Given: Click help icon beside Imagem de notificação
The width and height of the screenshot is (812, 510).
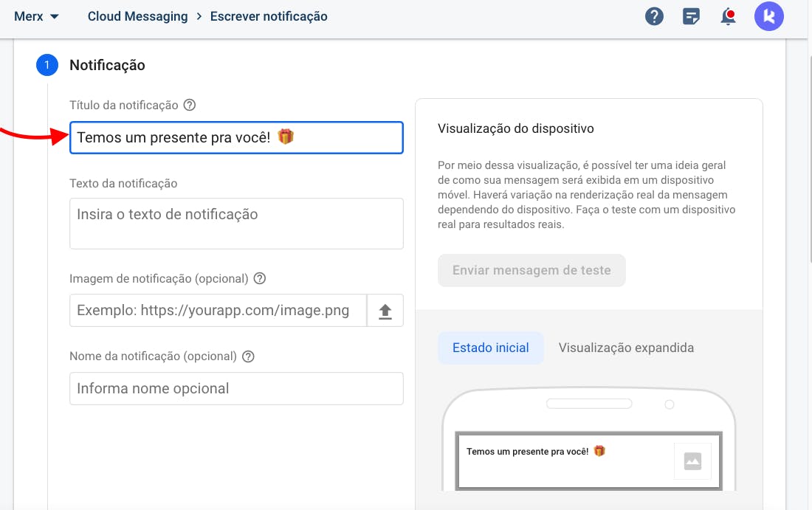Looking at the screenshot, I should pyautogui.click(x=259, y=279).
